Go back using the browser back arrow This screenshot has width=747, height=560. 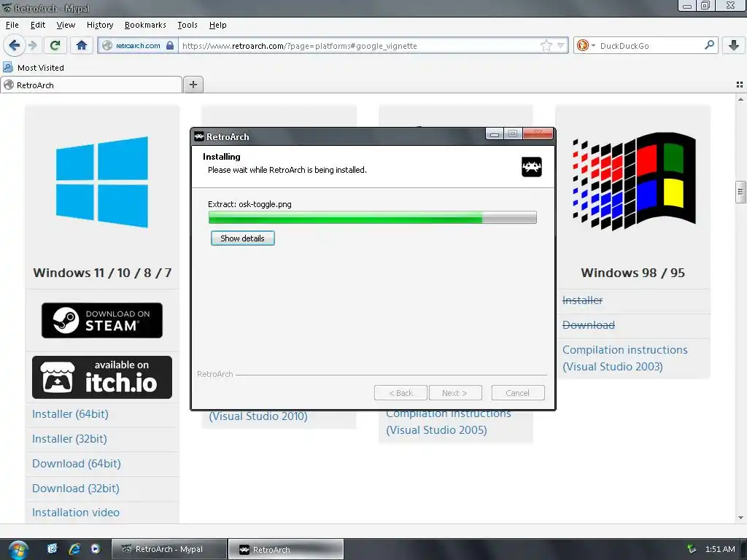coord(15,45)
